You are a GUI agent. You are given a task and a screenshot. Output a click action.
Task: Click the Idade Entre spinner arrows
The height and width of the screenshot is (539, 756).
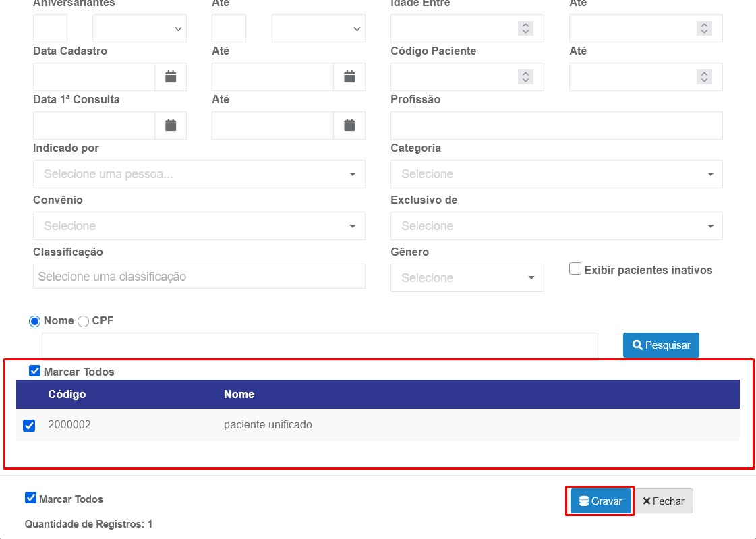pos(525,28)
